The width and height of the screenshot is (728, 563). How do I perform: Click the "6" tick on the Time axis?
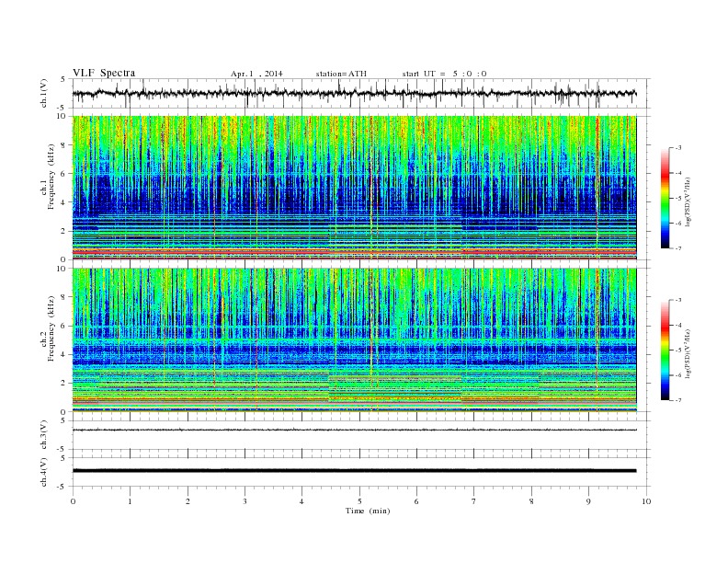pos(416,501)
